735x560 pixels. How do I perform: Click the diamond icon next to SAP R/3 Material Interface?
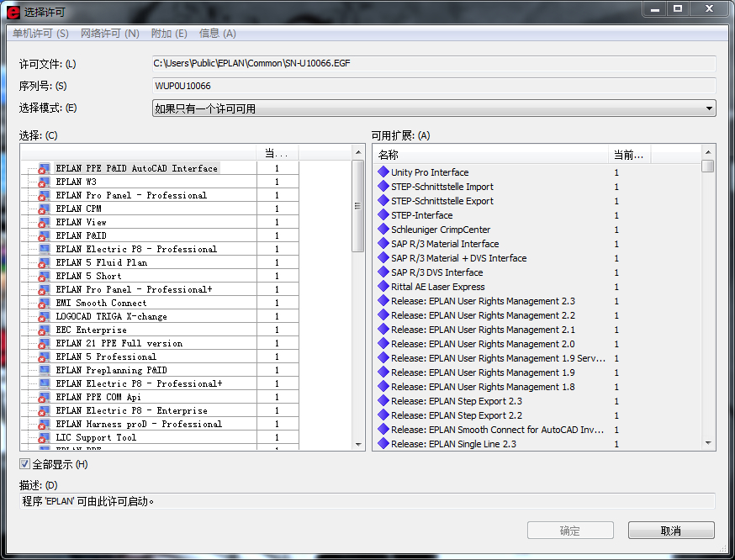point(383,243)
